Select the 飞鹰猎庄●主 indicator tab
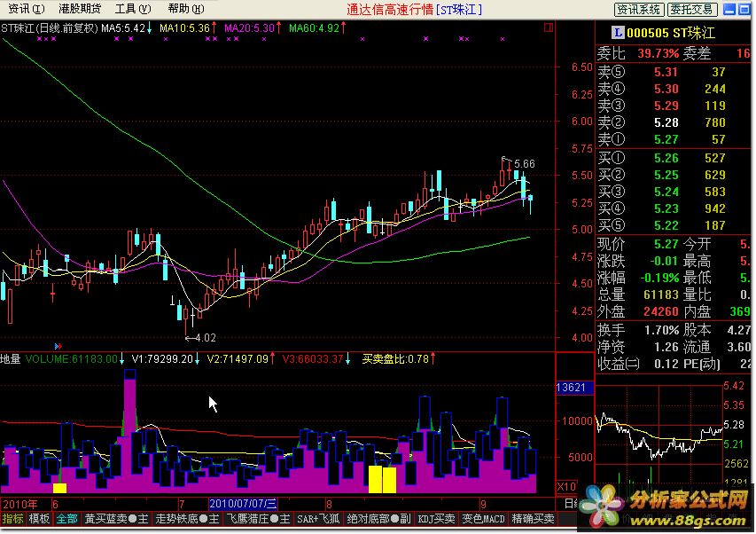Image resolution: width=756 pixels, height=534 pixels. tap(258, 519)
